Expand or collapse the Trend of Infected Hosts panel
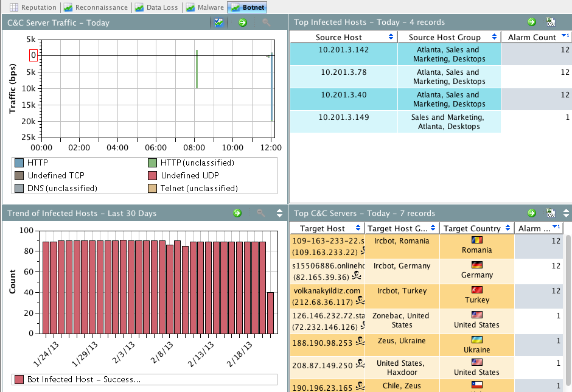 [279, 213]
